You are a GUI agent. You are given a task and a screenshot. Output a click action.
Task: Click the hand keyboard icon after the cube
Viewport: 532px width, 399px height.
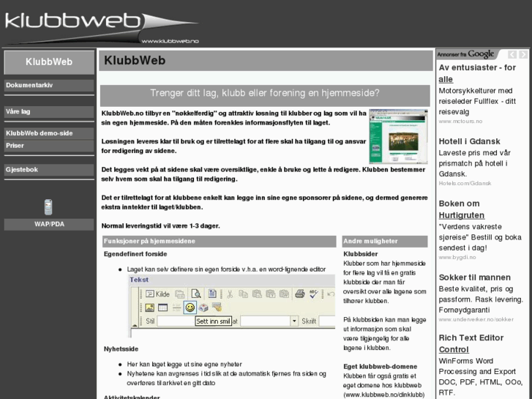pos(217,307)
